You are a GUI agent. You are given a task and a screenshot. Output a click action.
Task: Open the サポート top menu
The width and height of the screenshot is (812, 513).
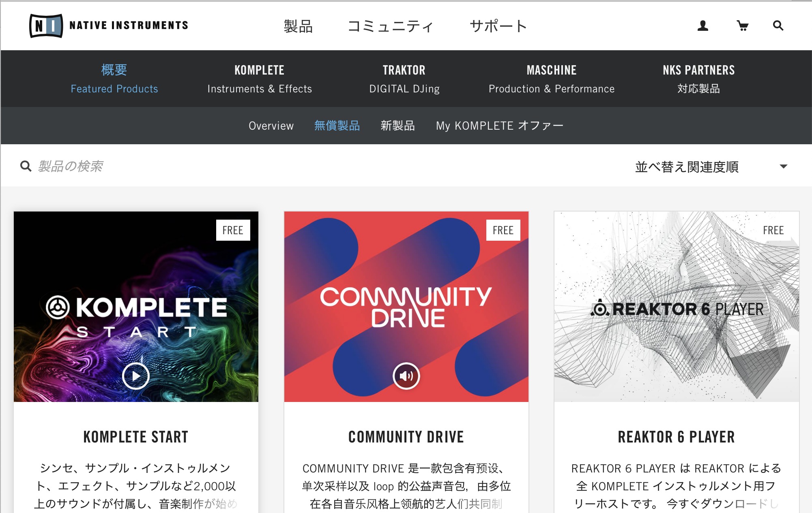[x=498, y=26]
